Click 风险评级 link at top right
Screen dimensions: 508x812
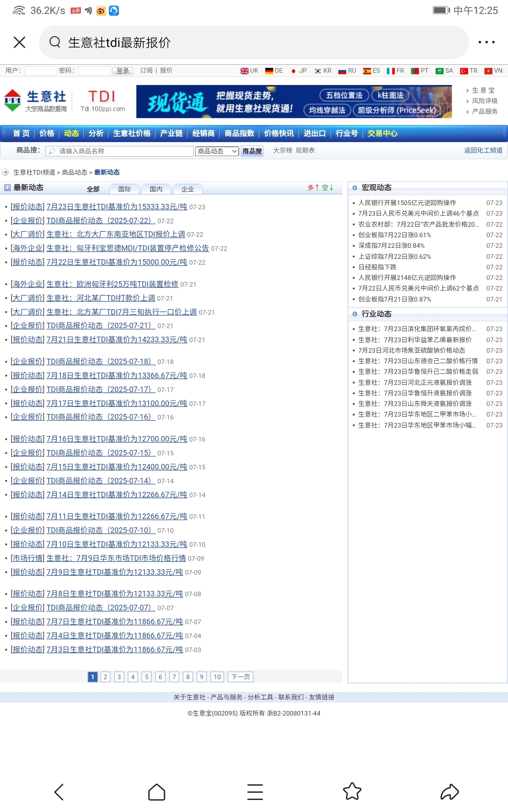485,101
